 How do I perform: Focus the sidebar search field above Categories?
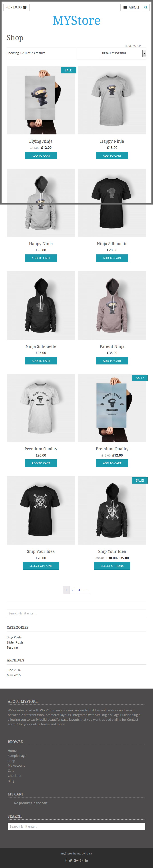(x=76, y=613)
